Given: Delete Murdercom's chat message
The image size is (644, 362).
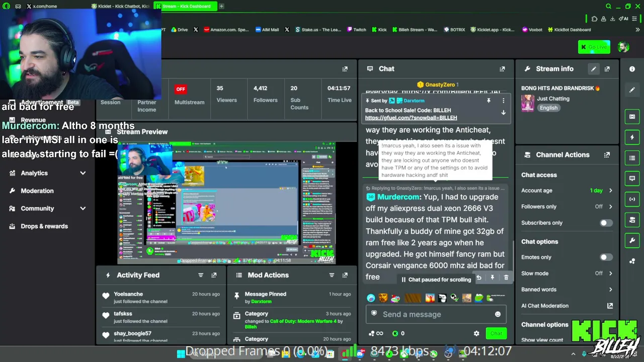Looking at the screenshot, I should pyautogui.click(x=506, y=278).
